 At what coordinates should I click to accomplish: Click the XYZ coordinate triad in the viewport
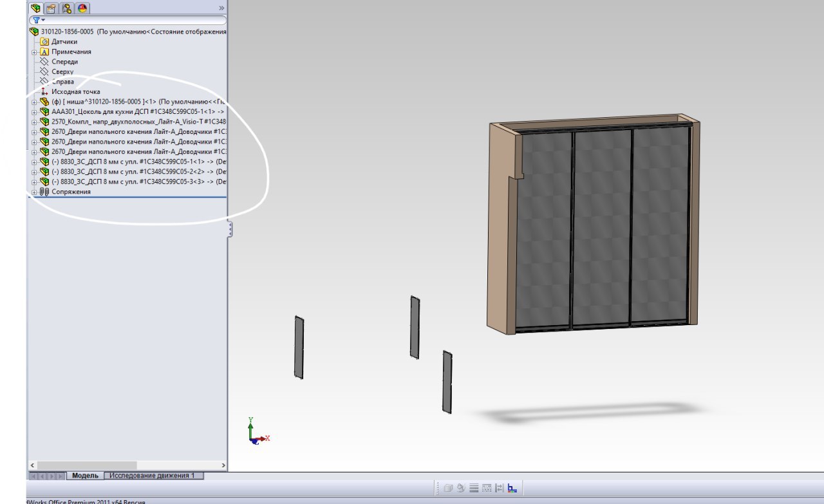point(258,431)
